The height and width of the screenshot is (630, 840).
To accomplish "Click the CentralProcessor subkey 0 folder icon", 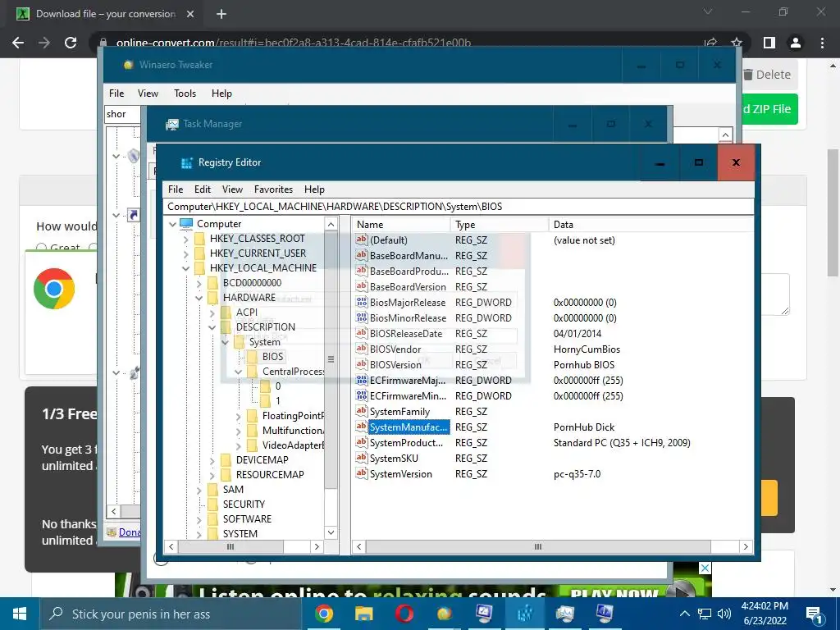I will (265, 386).
